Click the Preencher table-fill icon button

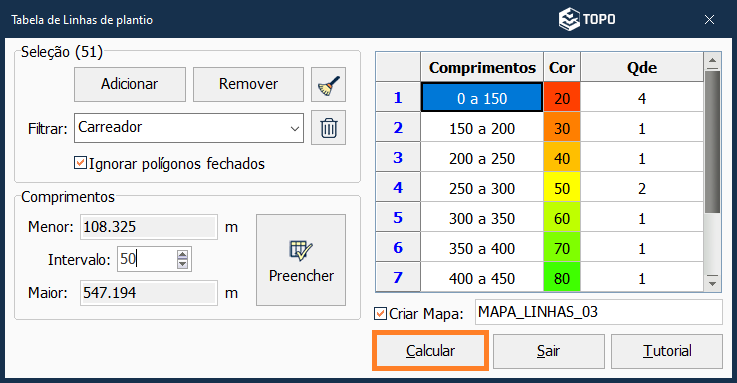click(x=301, y=260)
